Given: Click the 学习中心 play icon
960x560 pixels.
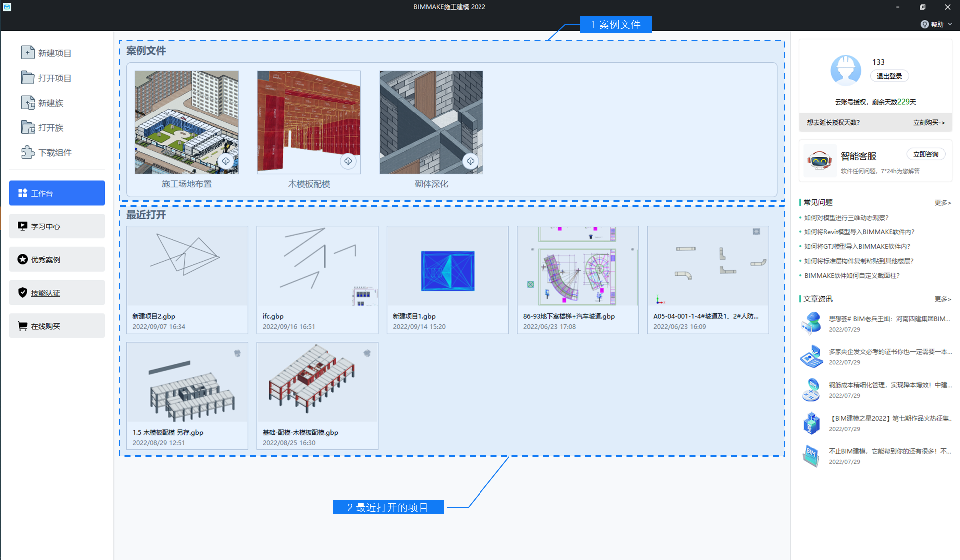Looking at the screenshot, I should point(22,226).
